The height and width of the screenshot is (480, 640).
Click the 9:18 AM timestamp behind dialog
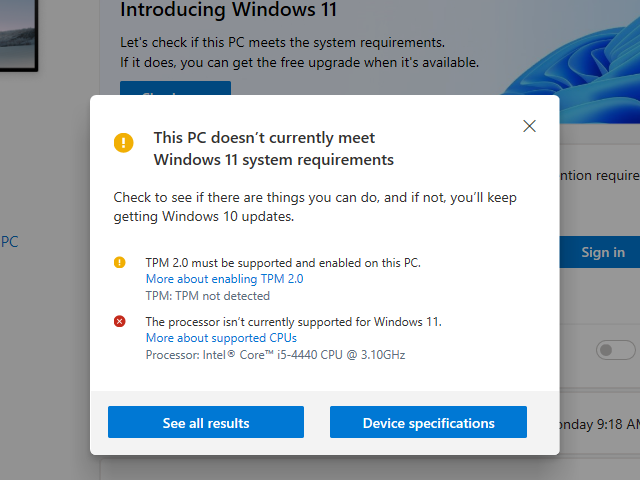click(x=600, y=424)
